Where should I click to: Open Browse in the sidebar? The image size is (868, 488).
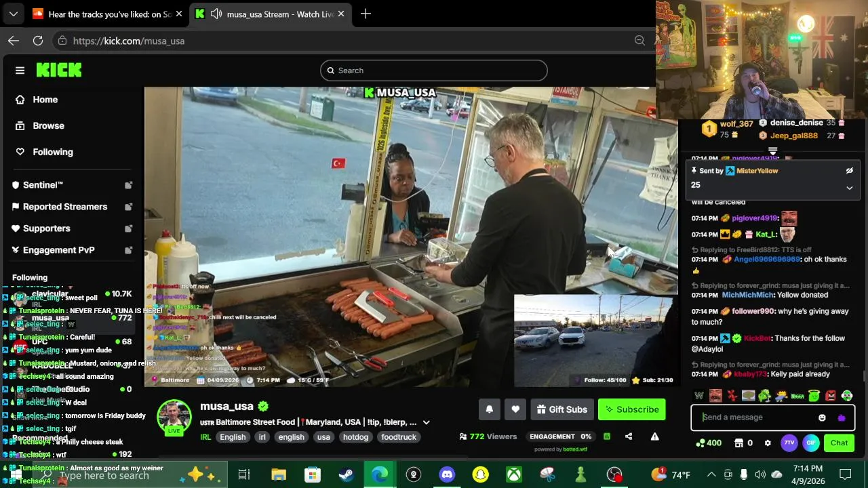tap(41, 126)
